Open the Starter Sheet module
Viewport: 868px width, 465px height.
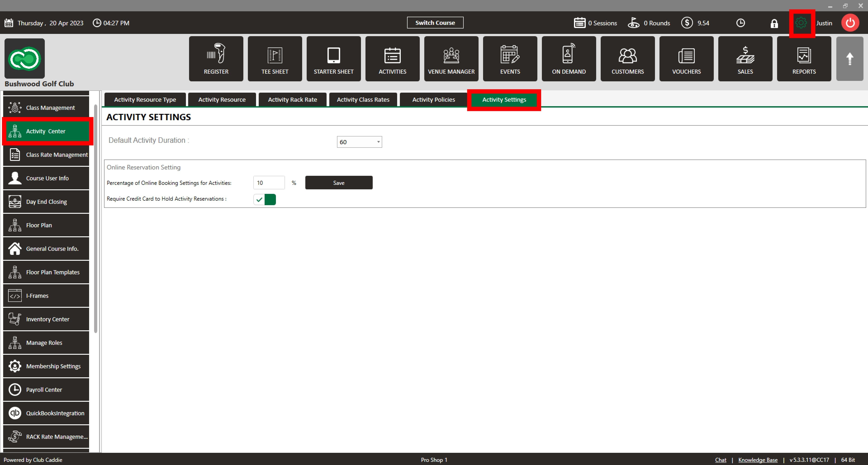tap(334, 59)
